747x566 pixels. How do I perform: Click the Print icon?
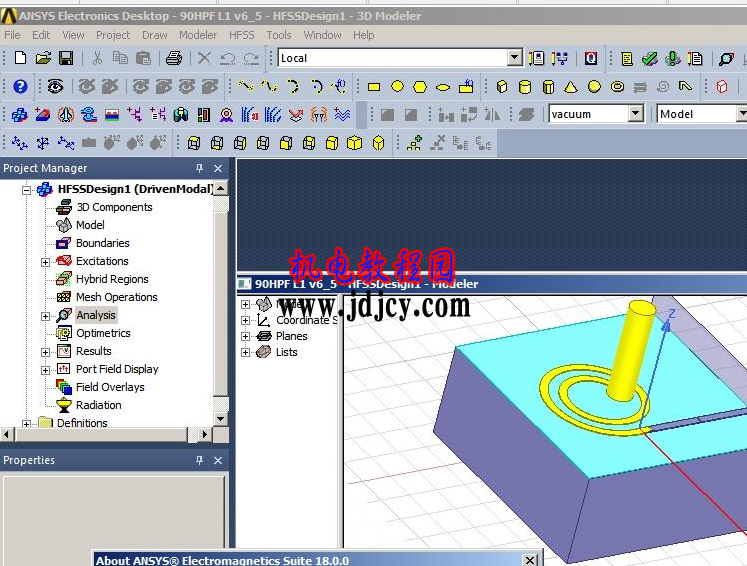[x=173, y=58]
